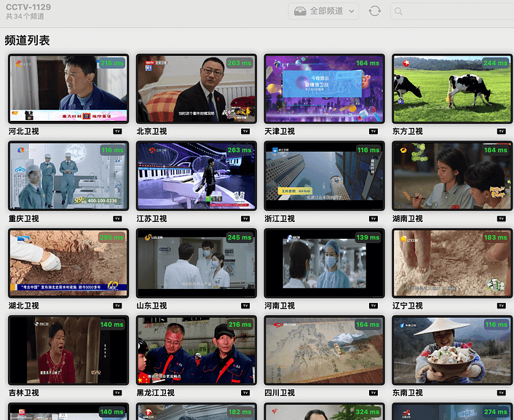Focus the channel search field
The image size is (514, 420).
click(x=452, y=12)
